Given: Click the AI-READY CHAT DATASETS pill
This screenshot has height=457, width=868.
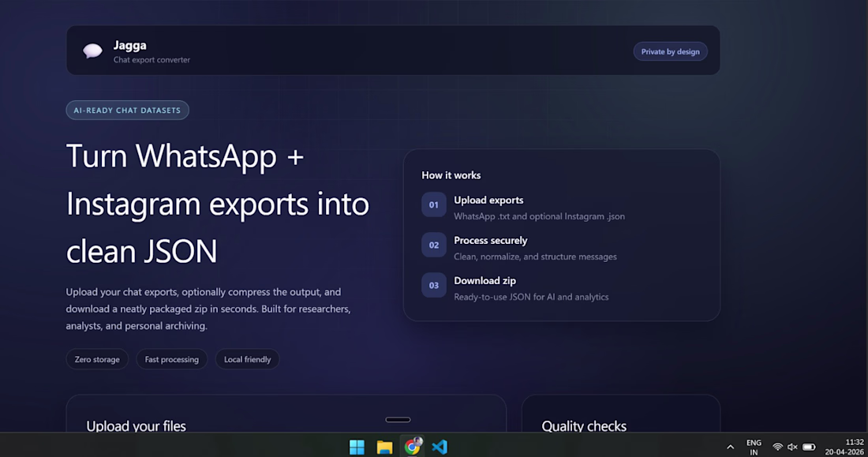Looking at the screenshot, I should pyautogui.click(x=127, y=111).
